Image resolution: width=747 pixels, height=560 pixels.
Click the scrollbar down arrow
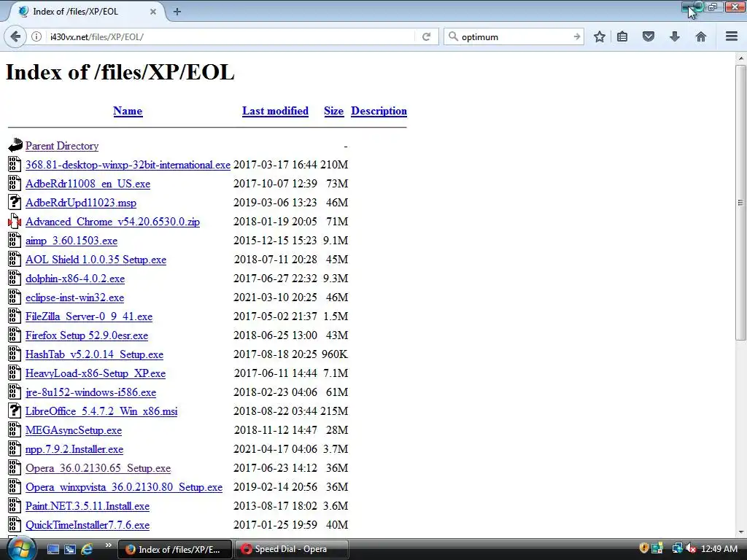[740, 532]
